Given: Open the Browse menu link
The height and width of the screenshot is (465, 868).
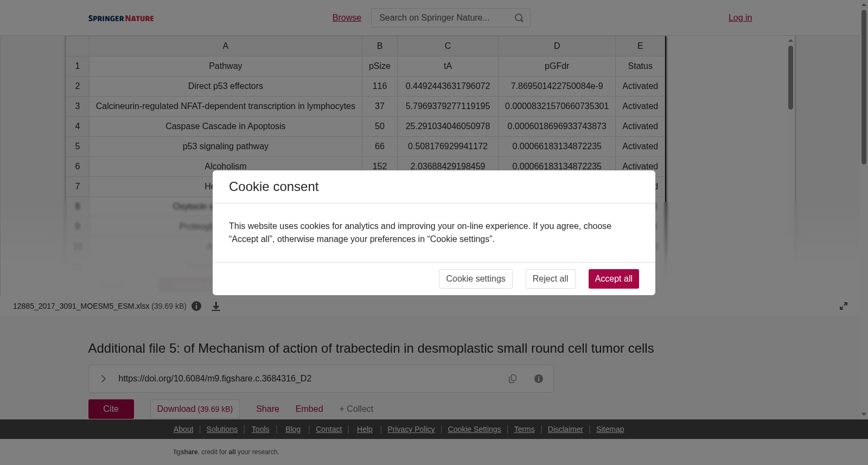Looking at the screenshot, I should tap(347, 18).
